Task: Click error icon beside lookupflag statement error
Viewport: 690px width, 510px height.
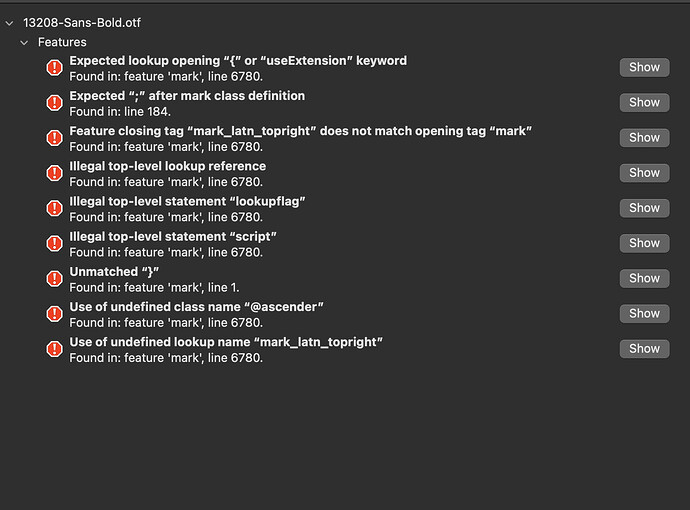Action: pyautogui.click(x=54, y=208)
